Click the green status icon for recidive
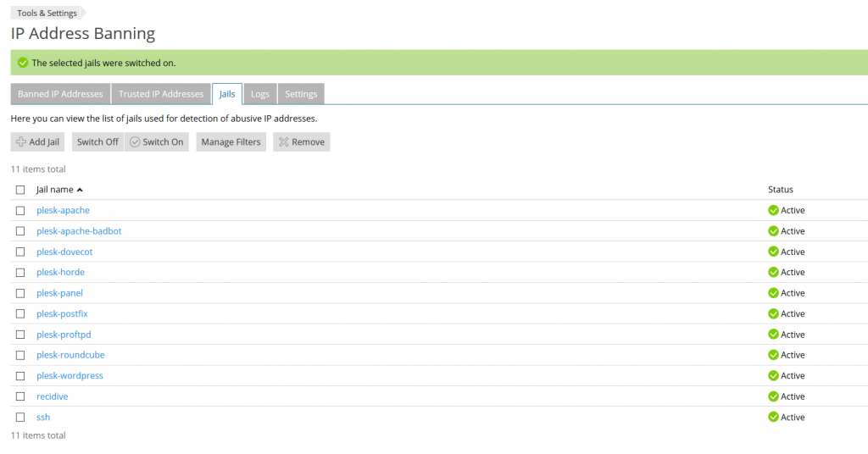868x454 pixels. click(773, 396)
